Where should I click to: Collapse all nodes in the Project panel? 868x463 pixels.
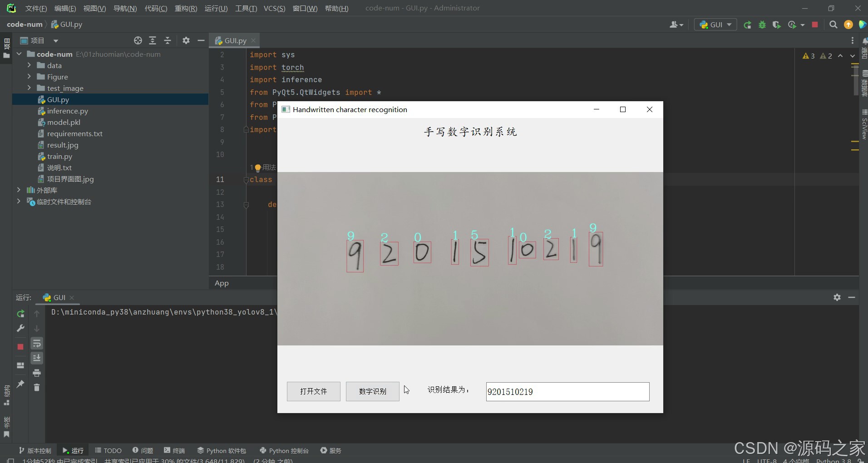point(167,40)
